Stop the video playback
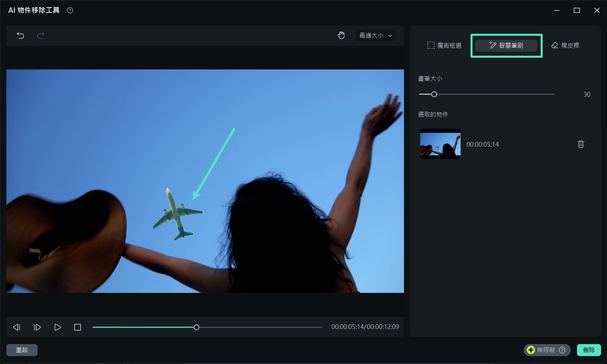 pos(78,327)
